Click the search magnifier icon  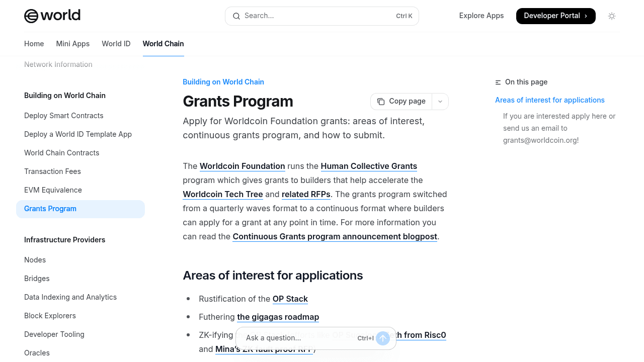pyautogui.click(x=236, y=16)
